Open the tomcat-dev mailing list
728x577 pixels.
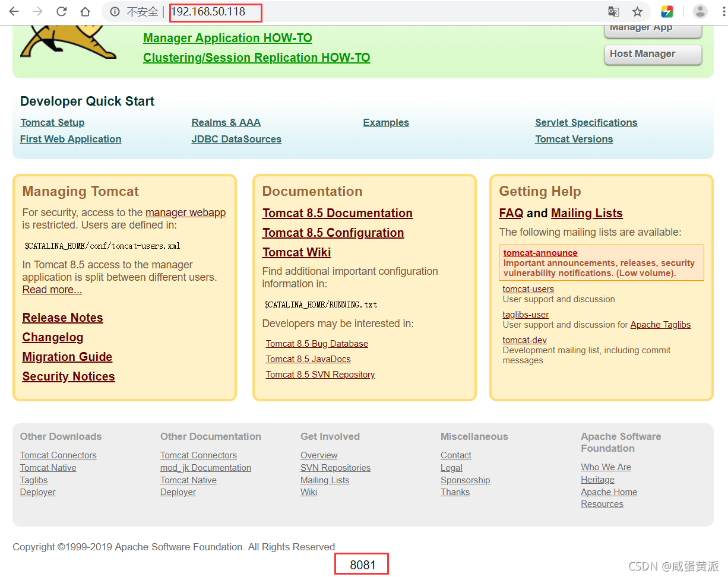coord(524,340)
